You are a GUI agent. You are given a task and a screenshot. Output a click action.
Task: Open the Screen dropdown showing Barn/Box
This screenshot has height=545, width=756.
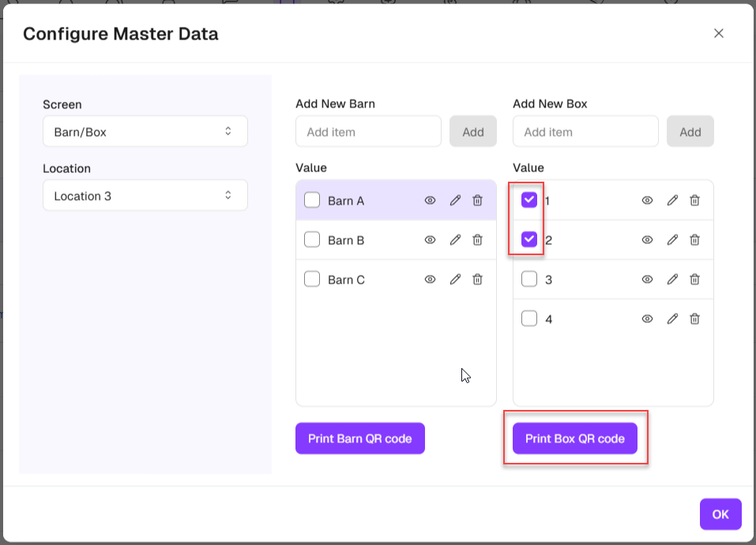[145, 132]
